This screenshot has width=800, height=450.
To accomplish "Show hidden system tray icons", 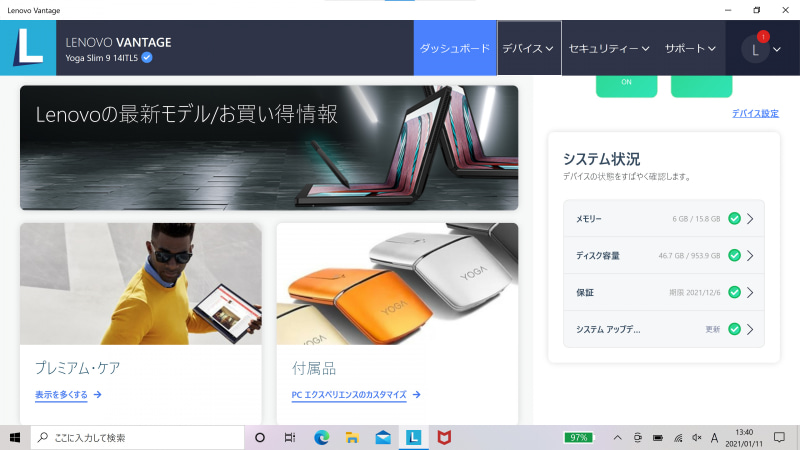I will pos(617,438).
